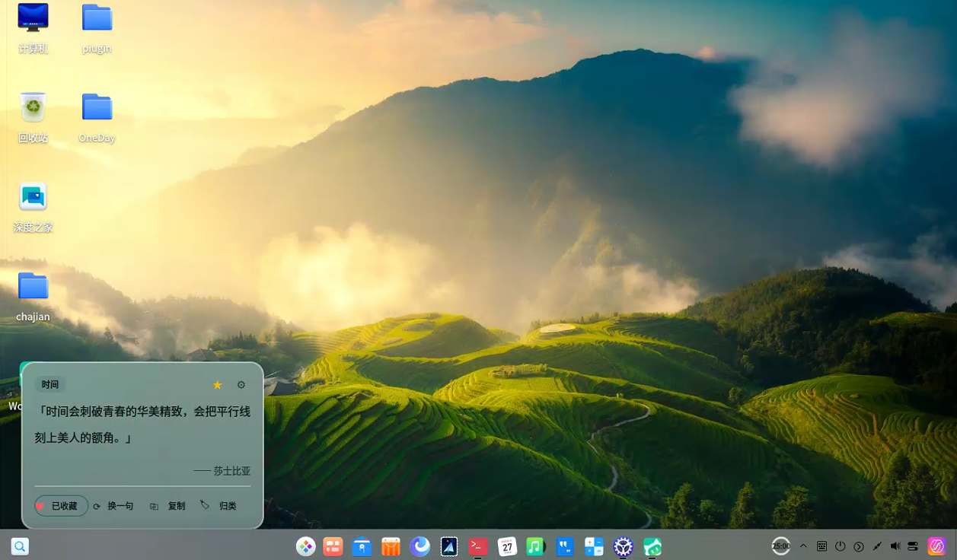Click the power button tray icon
957x560 pixels.
(841, 546)
